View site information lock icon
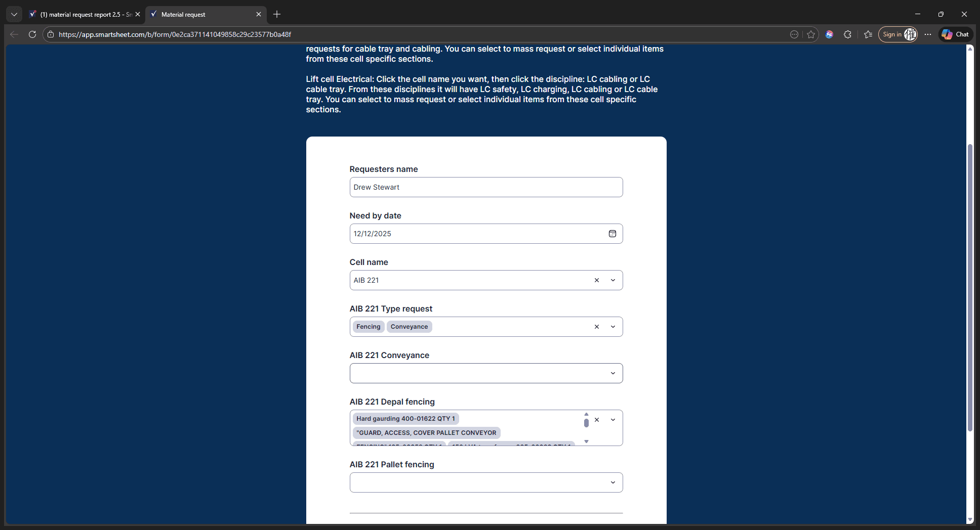The image size is (980, 530). (x=51, y=34)
